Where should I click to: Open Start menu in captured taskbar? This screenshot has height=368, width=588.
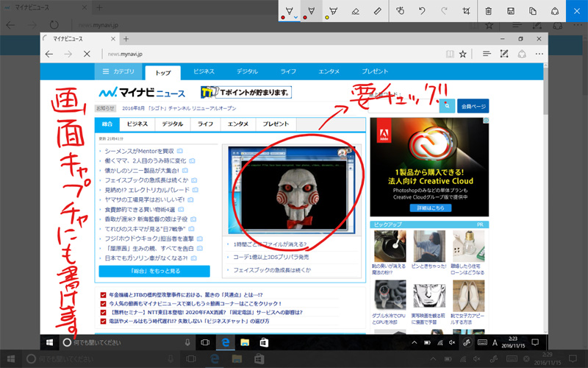click(x=49, y=342)
